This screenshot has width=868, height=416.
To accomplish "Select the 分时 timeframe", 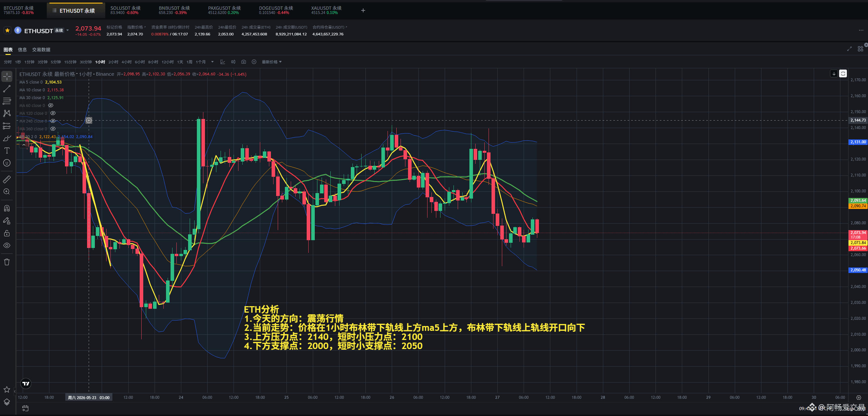I will 7,62.
